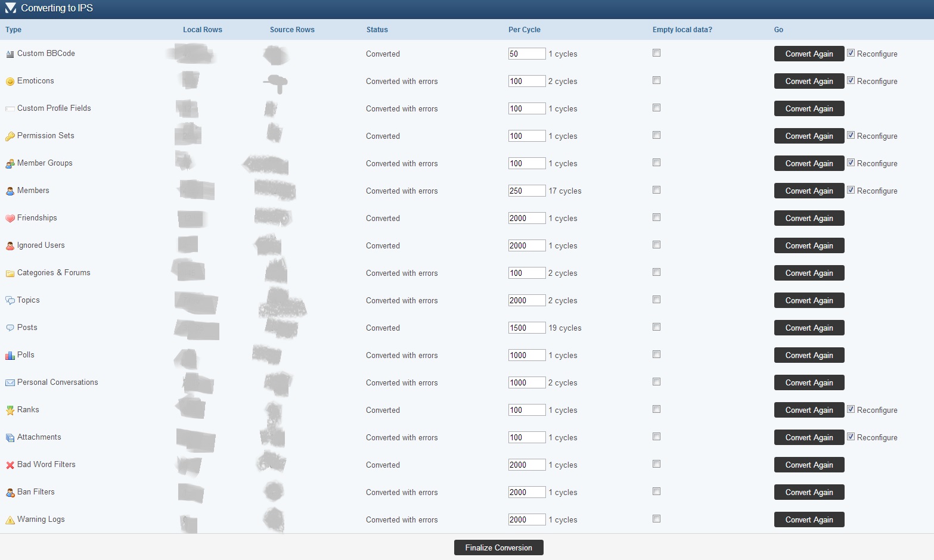Click the Per Cycle field for Members
The height and width of the screenshot is (560, 934).
(526, 191)
